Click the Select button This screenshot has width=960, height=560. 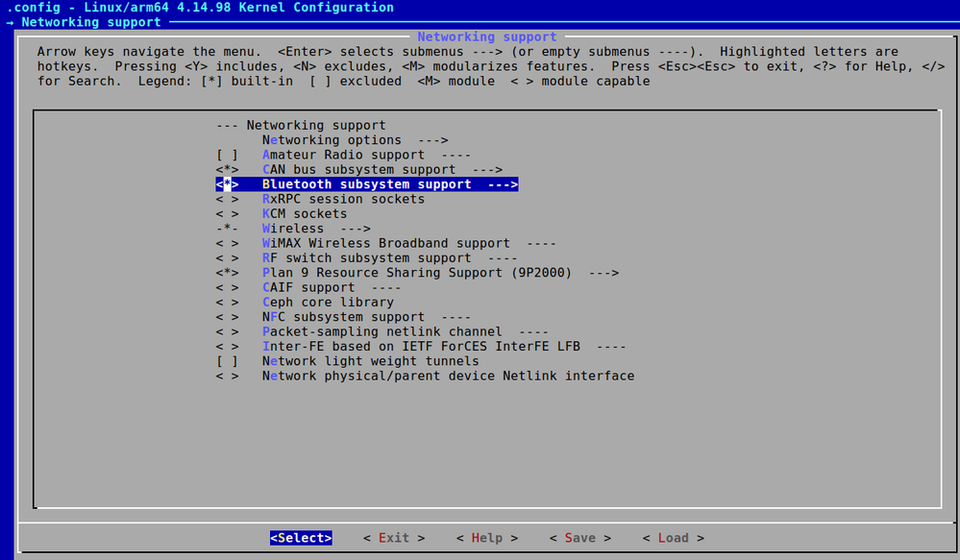coord(301,538)
